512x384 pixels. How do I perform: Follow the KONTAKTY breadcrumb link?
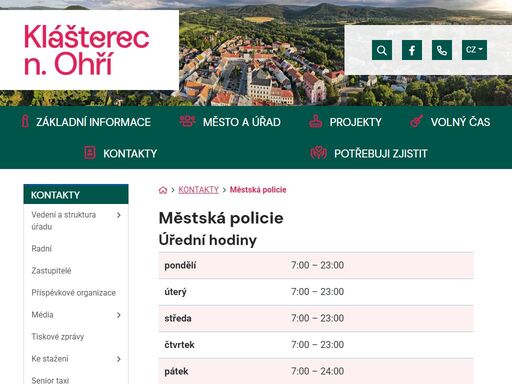(x=198, y=190)
